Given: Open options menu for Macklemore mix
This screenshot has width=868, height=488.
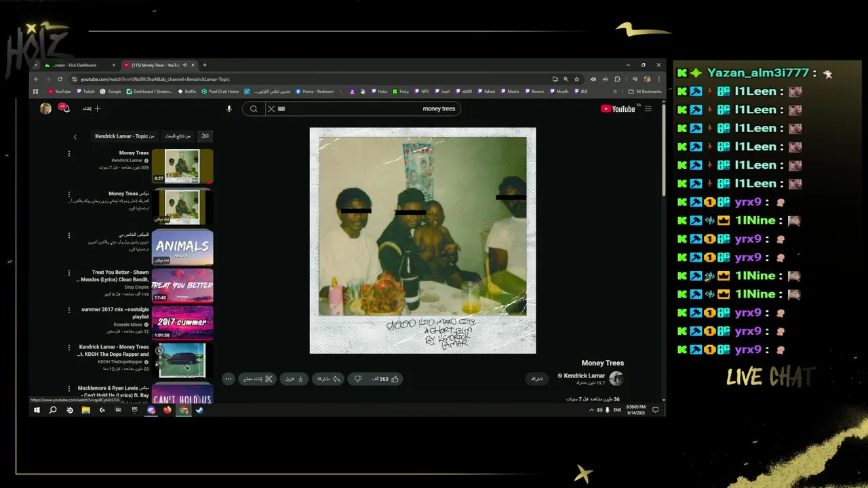Looking at the screenshot, I should coord(68,388).
